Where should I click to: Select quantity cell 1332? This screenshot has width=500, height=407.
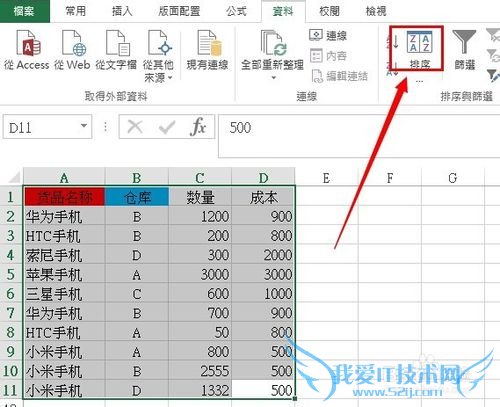point(200,390)
